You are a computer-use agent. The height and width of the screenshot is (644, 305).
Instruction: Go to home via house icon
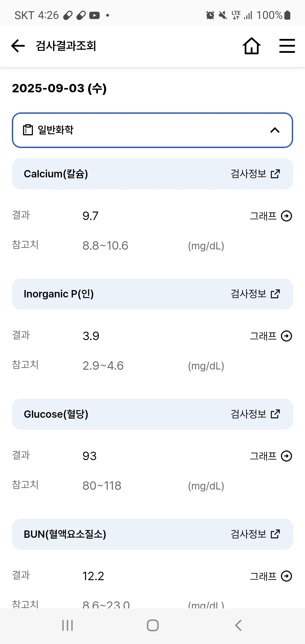pyautogui.click(x=251, y=46)
